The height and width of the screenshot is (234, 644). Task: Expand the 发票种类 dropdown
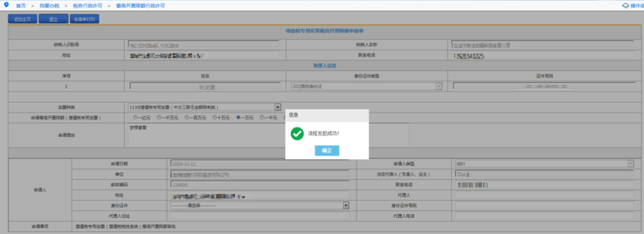(x=278, y=107)
